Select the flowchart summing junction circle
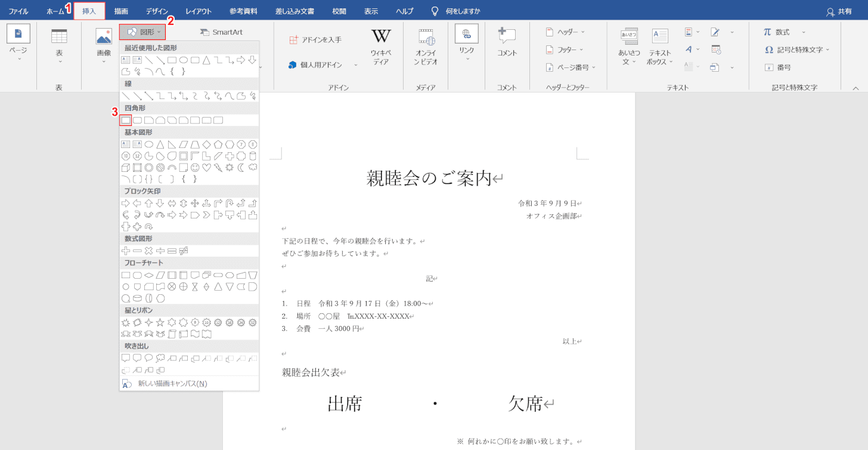This screenshot has height=450, width=868. point(172,286)
